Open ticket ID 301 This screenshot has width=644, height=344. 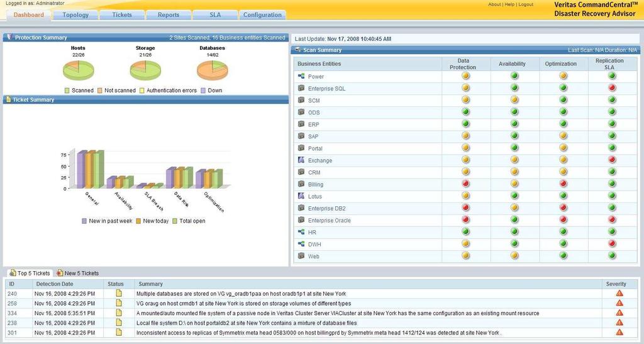(x=13, y=333)
